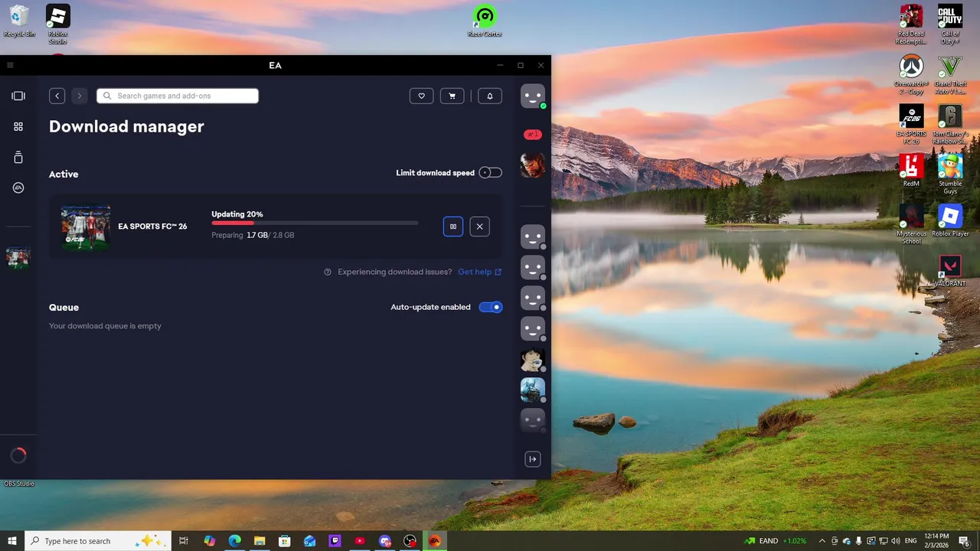980x551 pixels.
Task: Select the Razer Cortex desktop icon
Action: point(485,21)
